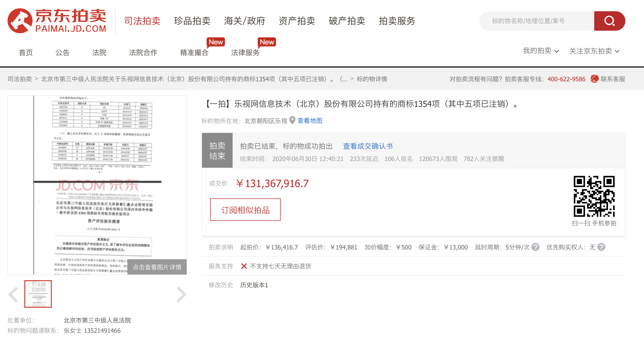Image resolution: width=644 pixels, height=341 pixels.
Task: Click the 查看地图 link
Action: (310, 121)
